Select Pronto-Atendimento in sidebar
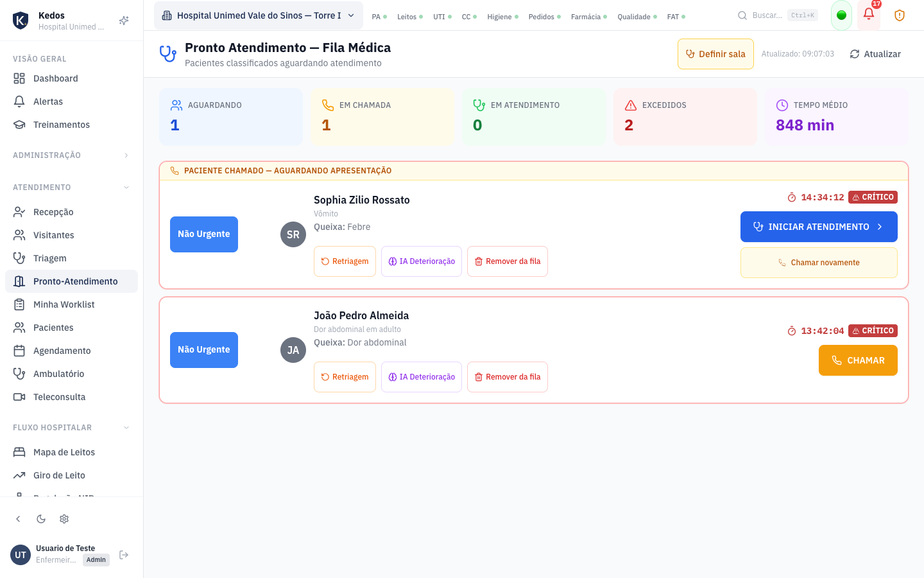This screenshot has width=924, height=578. coord(71,281)
